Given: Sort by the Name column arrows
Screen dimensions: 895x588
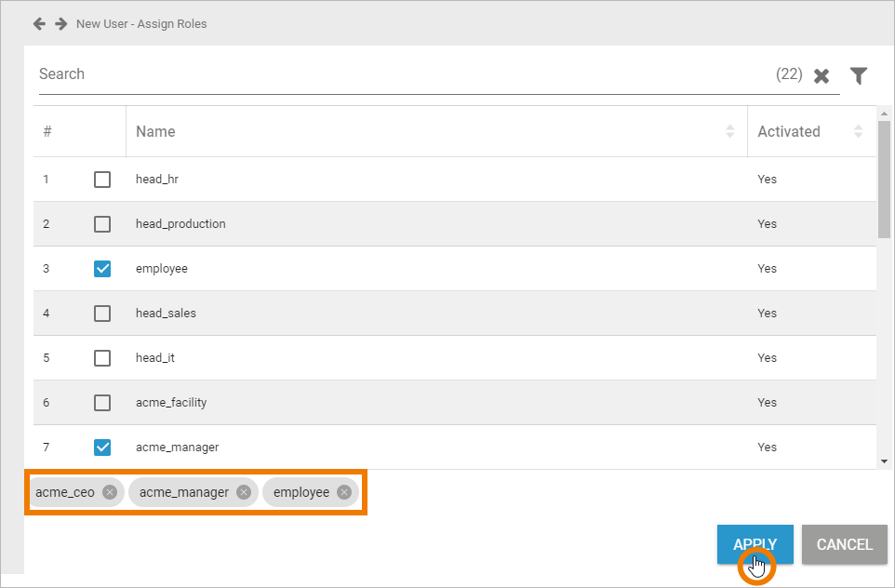Looking at the screenshot, I should tap(730, 132).
